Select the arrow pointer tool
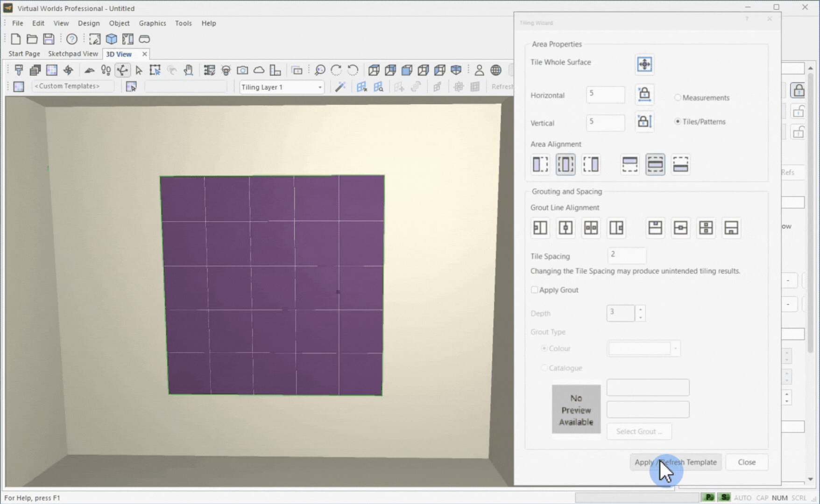820x504 pixels. [x=139, y=70]
